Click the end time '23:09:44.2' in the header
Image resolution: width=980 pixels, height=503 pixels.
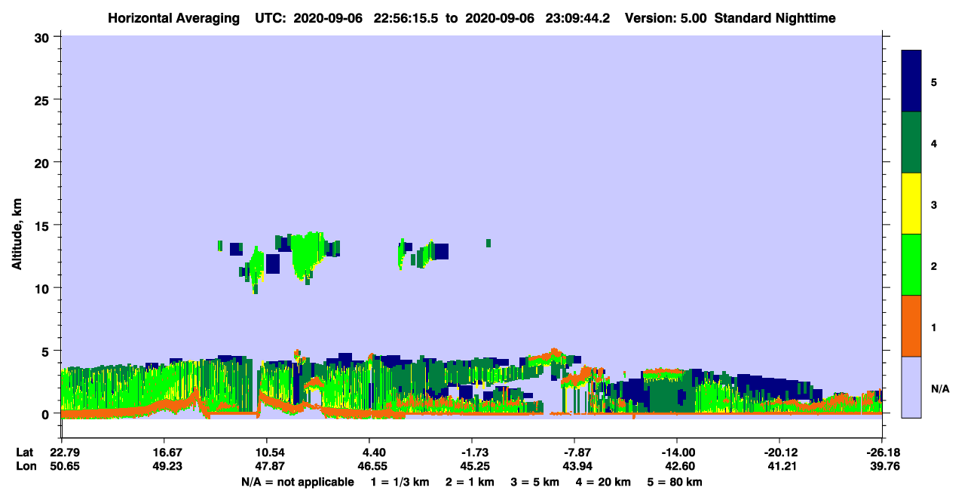(577, 17)
